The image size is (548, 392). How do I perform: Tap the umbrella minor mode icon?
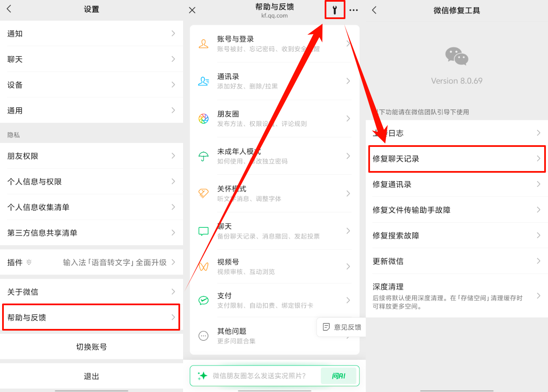[x=203, y=156]
